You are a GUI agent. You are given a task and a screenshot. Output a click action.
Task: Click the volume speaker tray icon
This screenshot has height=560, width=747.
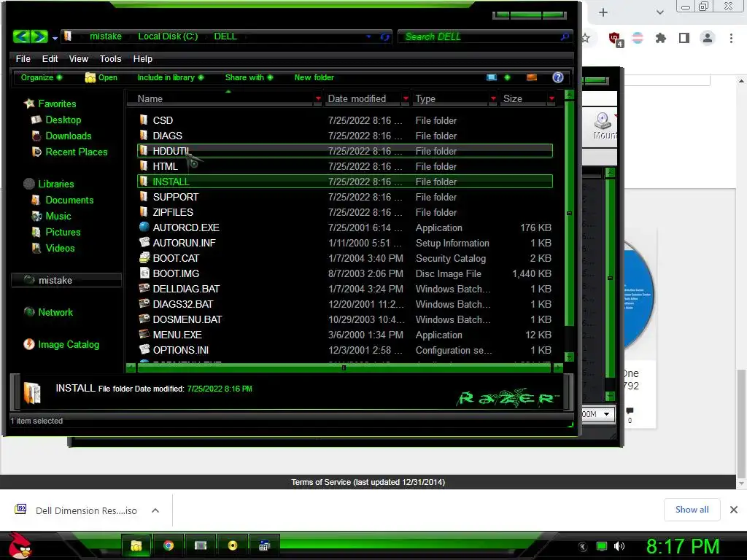click(619, 546)
